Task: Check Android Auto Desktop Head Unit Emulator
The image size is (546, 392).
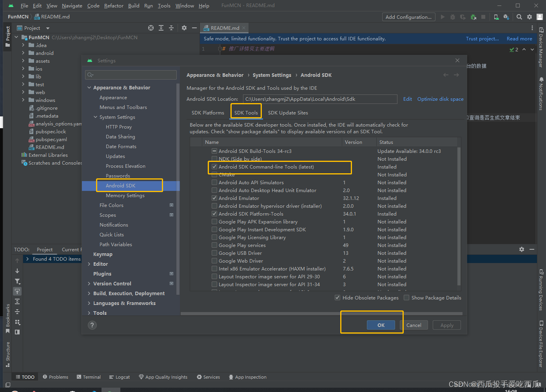Action: [214, 190]
